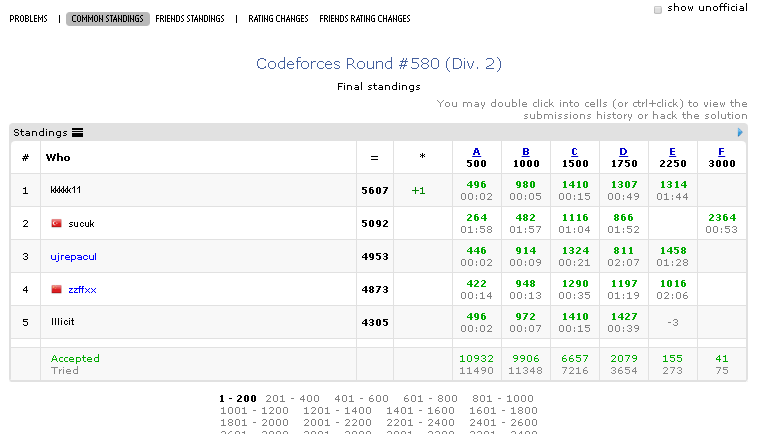Viewport: 759px width, 434px height.
Task: Click kkkkk11 problem E score 1314
Action: pos(673,185)
